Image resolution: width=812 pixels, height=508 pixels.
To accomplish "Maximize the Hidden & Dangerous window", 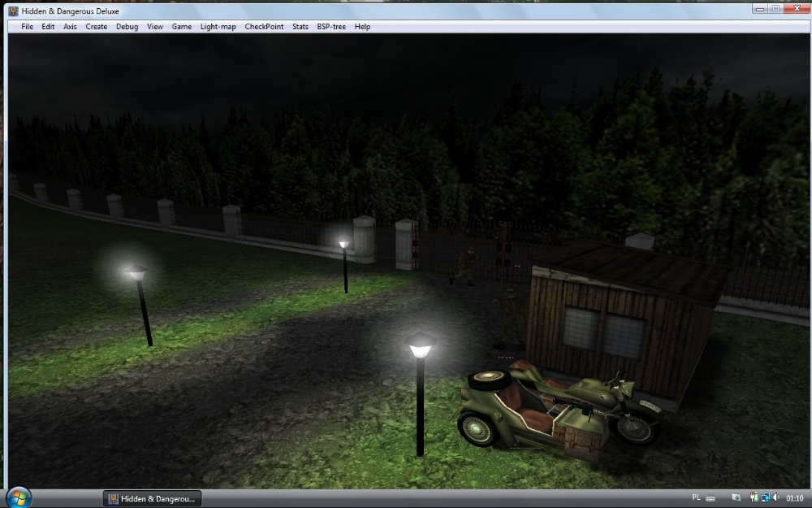I will click(775, 8).
